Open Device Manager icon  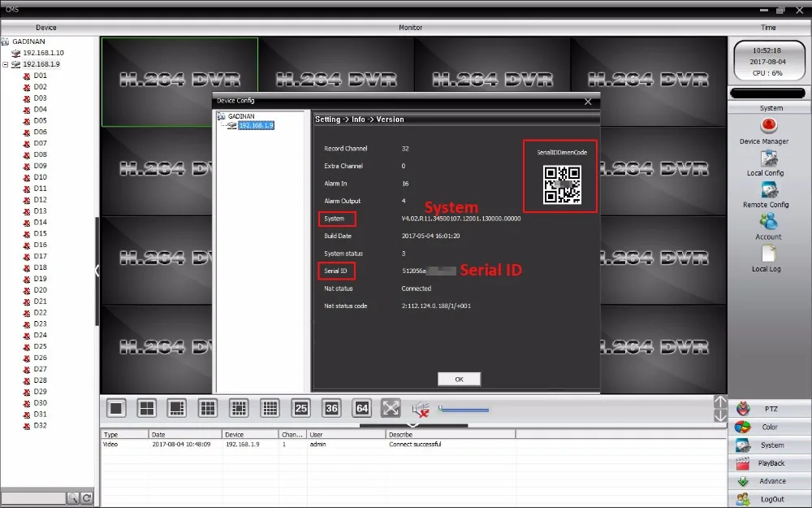point(768,126)
